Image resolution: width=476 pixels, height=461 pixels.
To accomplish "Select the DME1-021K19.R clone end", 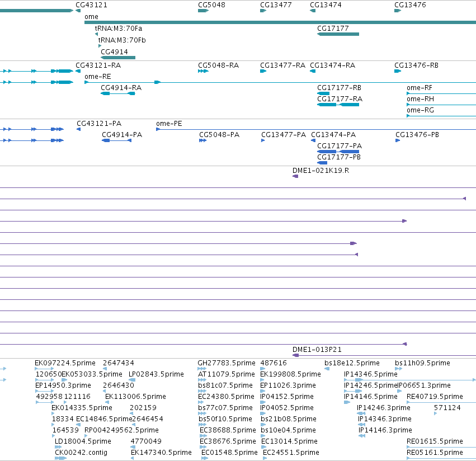I will coord(295,176).
